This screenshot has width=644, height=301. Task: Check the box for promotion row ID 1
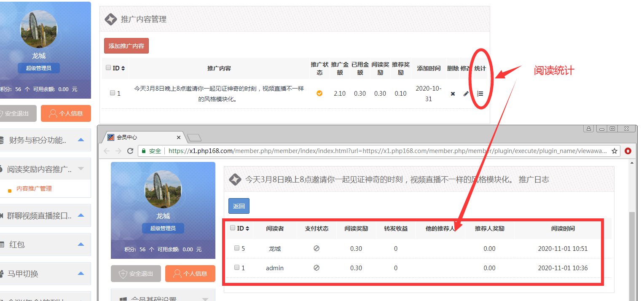click(113, 93)
